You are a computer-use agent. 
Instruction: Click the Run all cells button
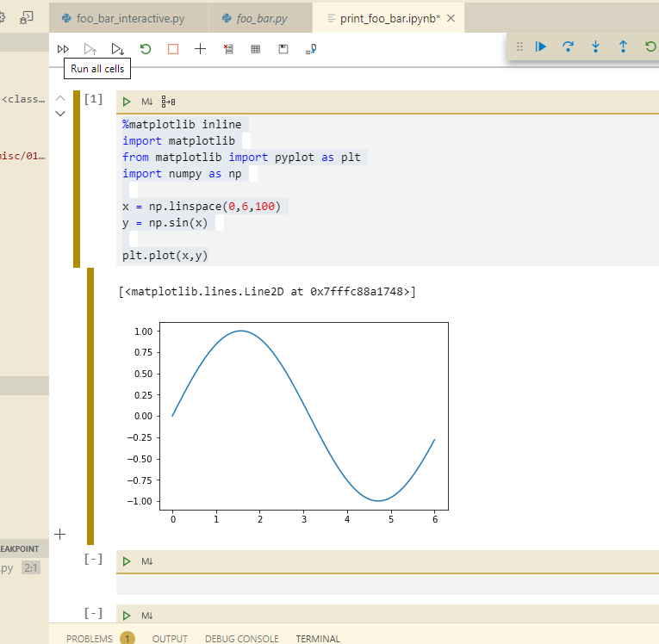(63, 49)
